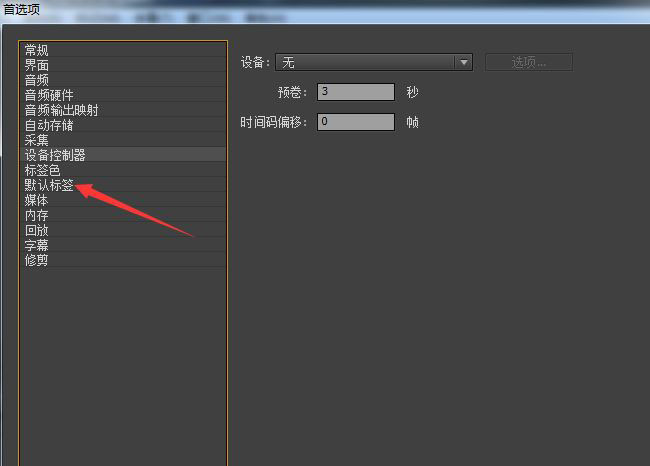
Task: Select the 常规 preferences category
Action: click(123, 50)
